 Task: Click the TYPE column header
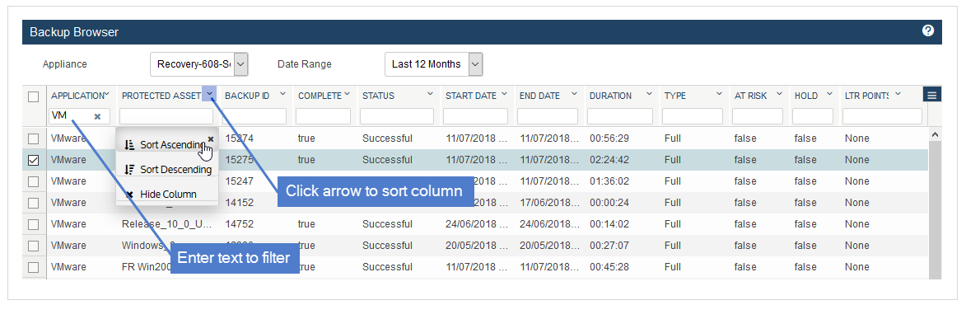pos(675,96)
